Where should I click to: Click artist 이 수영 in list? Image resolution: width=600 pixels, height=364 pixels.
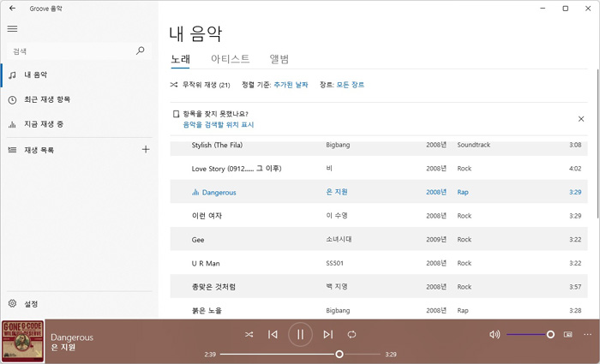pyautogui.click(x=337, y=216)
